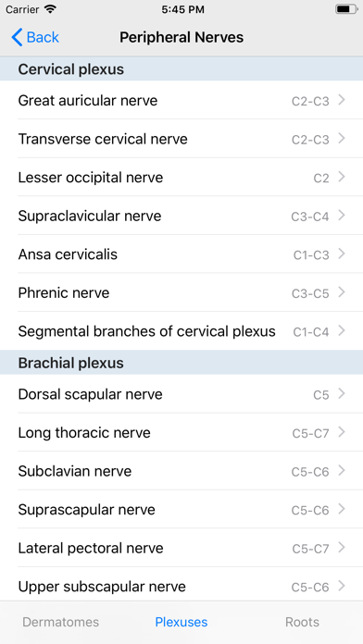363x644 pixels.
Task: Open the chevron next to Great auricular nerve
Action: click(x=341, y=100)
